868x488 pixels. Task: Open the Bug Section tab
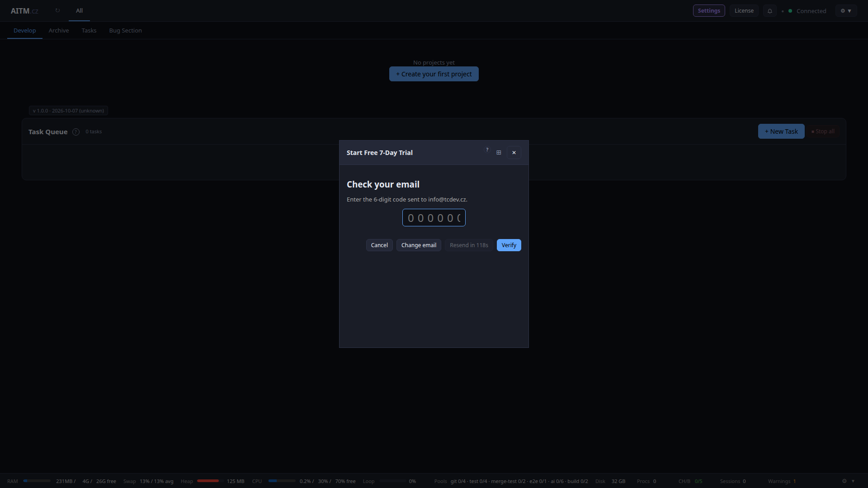tap(126, 31)
